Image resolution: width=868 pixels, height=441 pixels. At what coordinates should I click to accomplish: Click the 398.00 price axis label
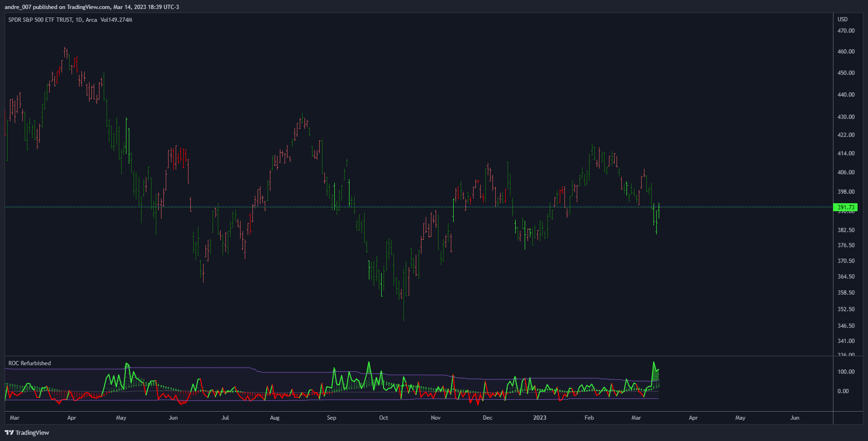(846, 192)
